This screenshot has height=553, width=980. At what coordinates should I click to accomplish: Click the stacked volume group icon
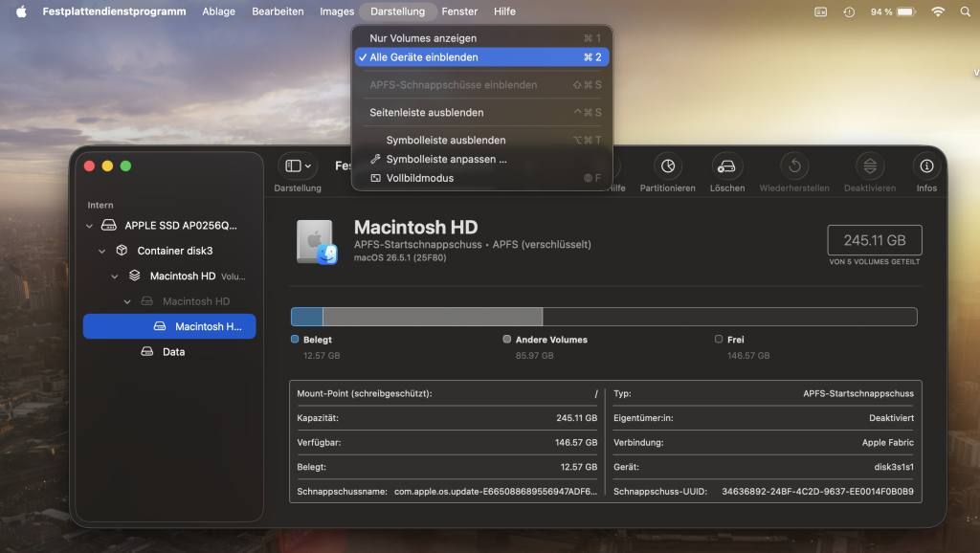click(134, 276)
